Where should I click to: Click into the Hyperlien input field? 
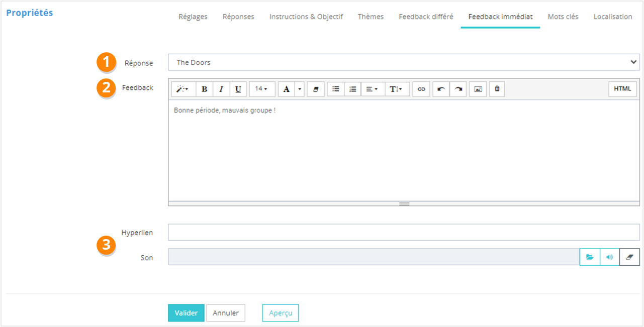click(404, 233)
